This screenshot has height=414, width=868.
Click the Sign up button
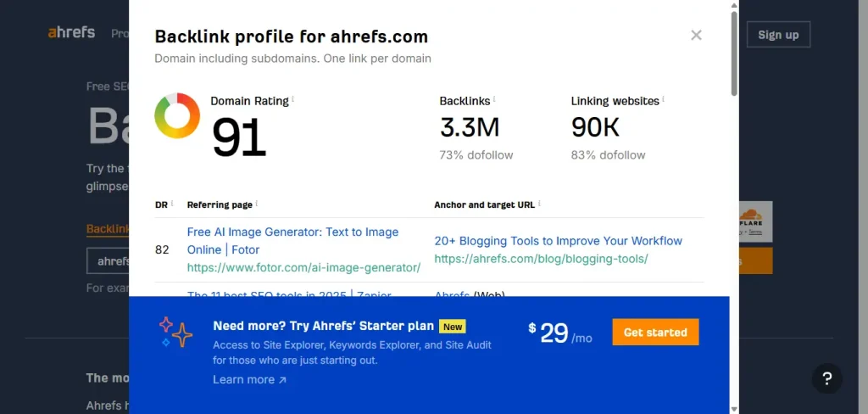pos(778,35)
